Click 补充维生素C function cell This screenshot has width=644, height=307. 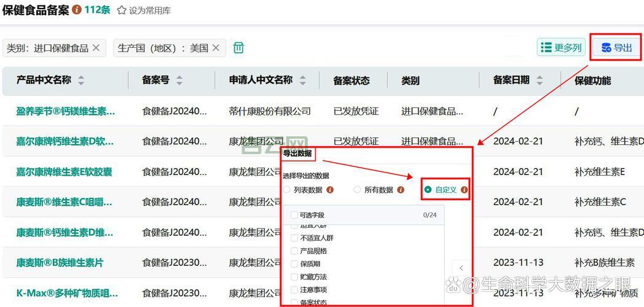[x=600, y=202]
